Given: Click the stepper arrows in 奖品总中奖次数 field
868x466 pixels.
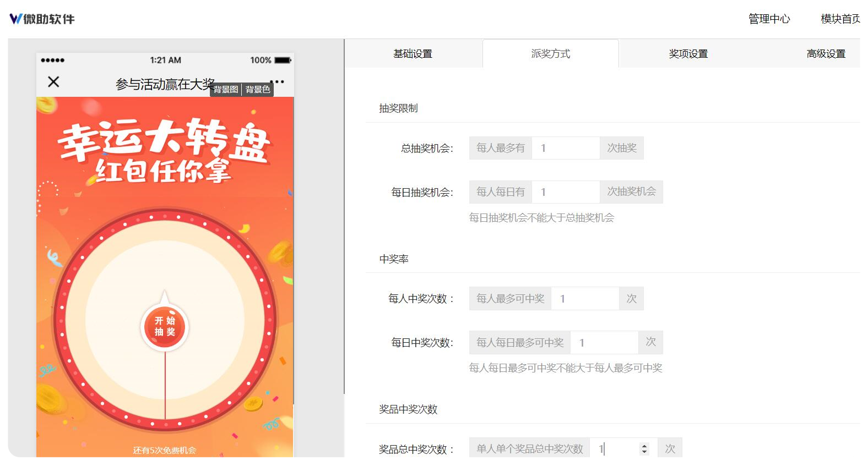Looking at the screenshot, I should click(x=644, y=449).
